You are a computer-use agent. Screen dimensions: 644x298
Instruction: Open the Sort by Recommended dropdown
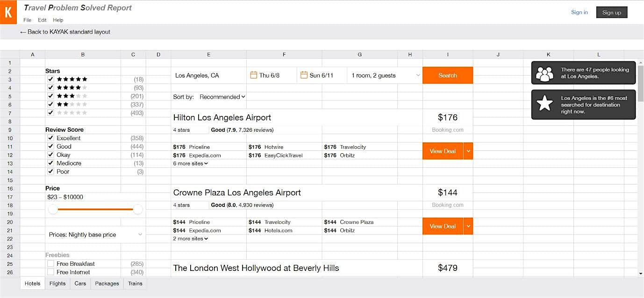point(222,97)
